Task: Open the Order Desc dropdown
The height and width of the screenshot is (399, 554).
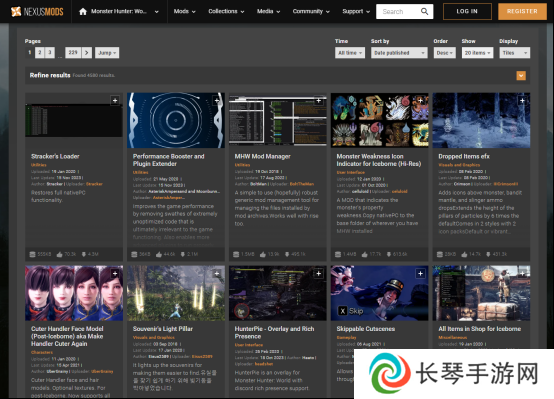Action: click(444, 53)
